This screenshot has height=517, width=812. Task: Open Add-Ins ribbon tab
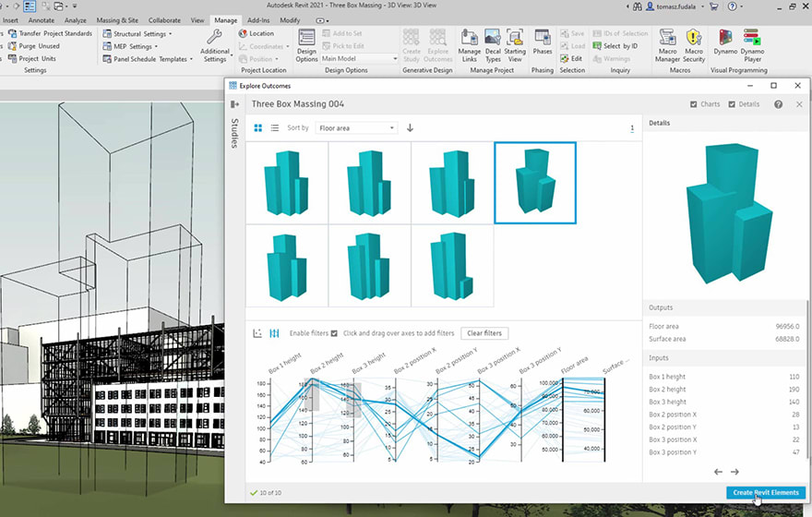click(258, 20)
